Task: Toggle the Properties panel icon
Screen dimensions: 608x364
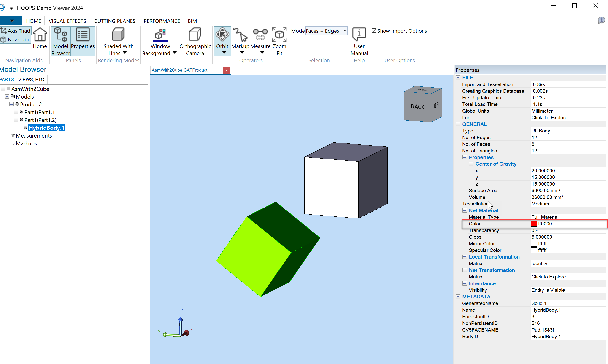Action: [83, 35]
